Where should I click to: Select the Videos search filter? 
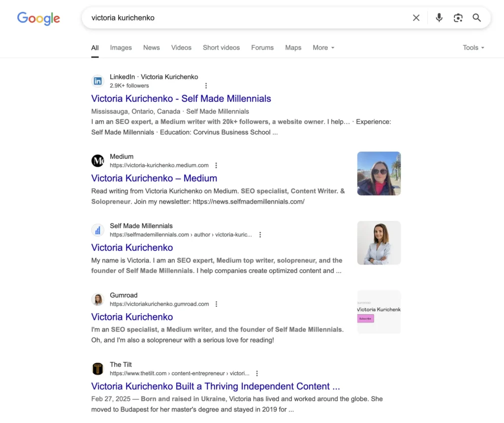point(181,47)
